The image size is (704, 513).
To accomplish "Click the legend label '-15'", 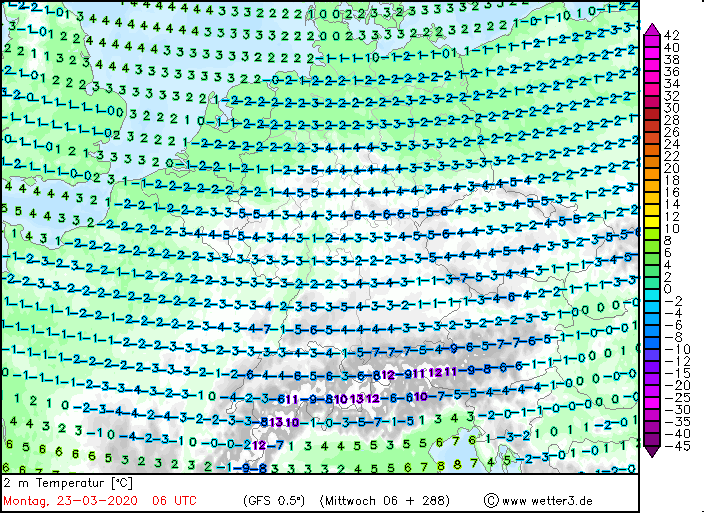I will [x=677, y=373].
